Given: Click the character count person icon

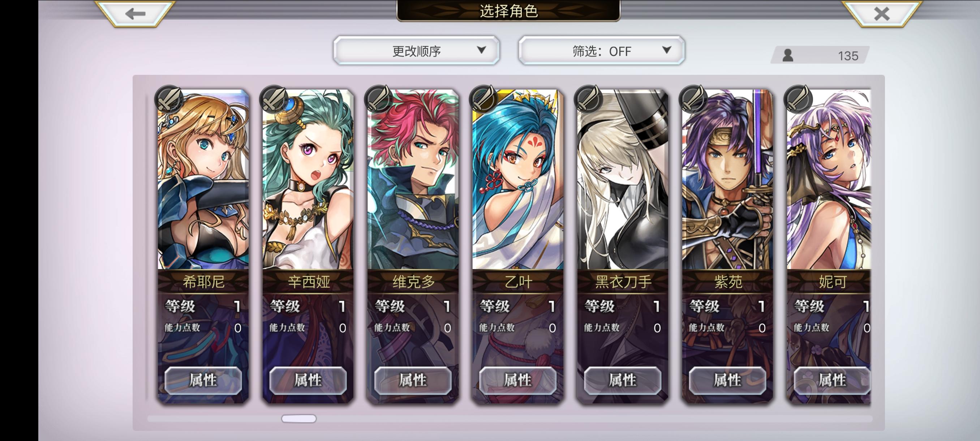Looking at the screenshot, I should point(788,56).
